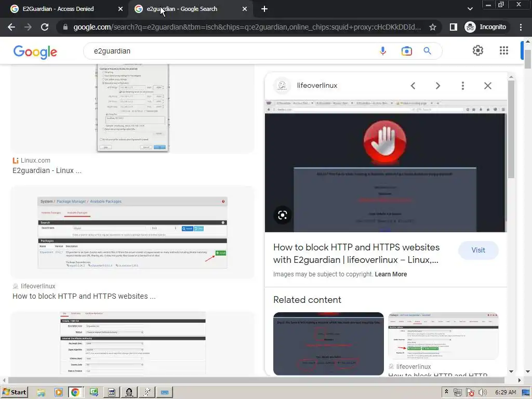Open Linux.com proxy settings dialog thumbnail

tap(132, 108)
